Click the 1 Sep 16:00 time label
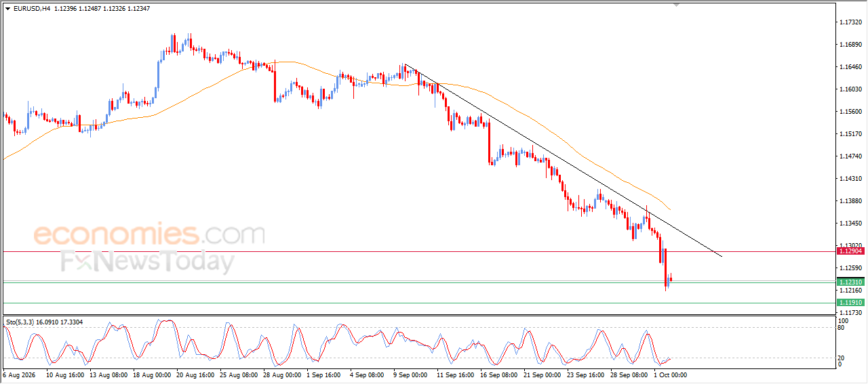The width and height of the screenshot is (868, 384). (322, 374)
